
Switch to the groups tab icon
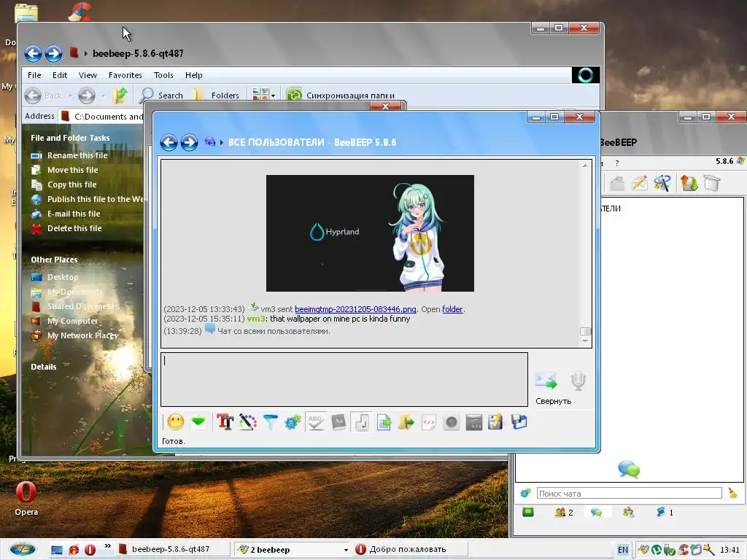(628, 513)
